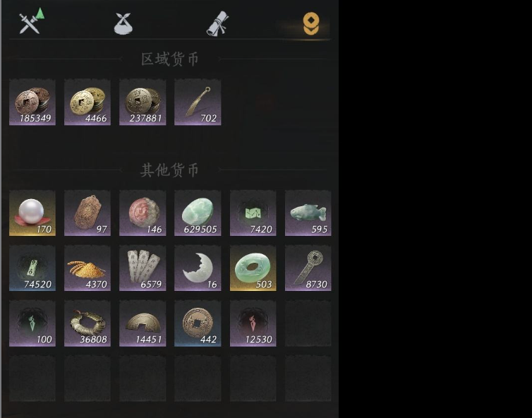
Task: Select the red flame emblem showing 12530
Action: pos(253,323)
